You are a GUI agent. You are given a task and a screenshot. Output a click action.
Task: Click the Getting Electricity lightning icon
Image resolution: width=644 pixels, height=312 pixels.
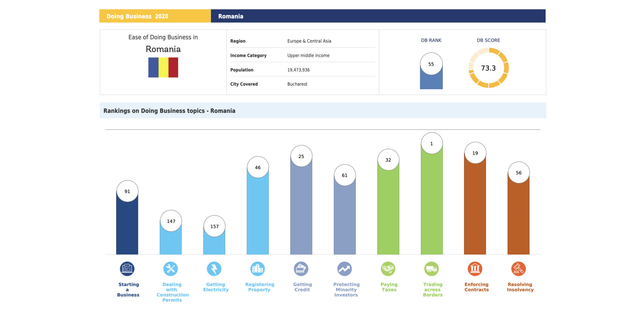pyautogui.click(x=214, y=269)
